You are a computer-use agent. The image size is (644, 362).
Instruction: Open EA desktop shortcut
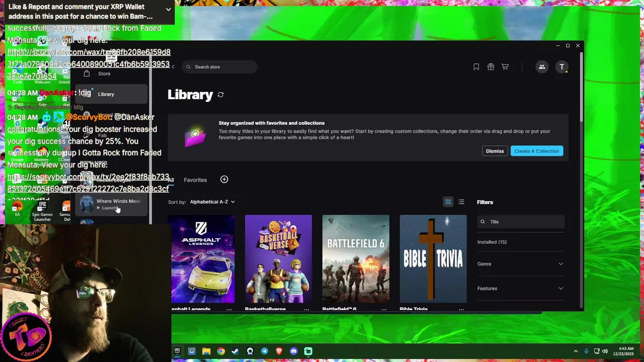[x=17, y=209]
